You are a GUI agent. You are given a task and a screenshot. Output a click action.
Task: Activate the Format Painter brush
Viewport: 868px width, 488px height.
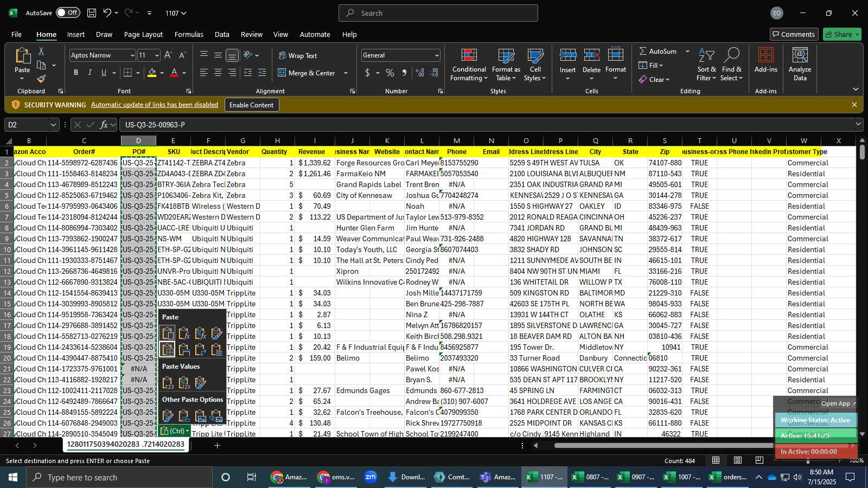pos(41,79)
